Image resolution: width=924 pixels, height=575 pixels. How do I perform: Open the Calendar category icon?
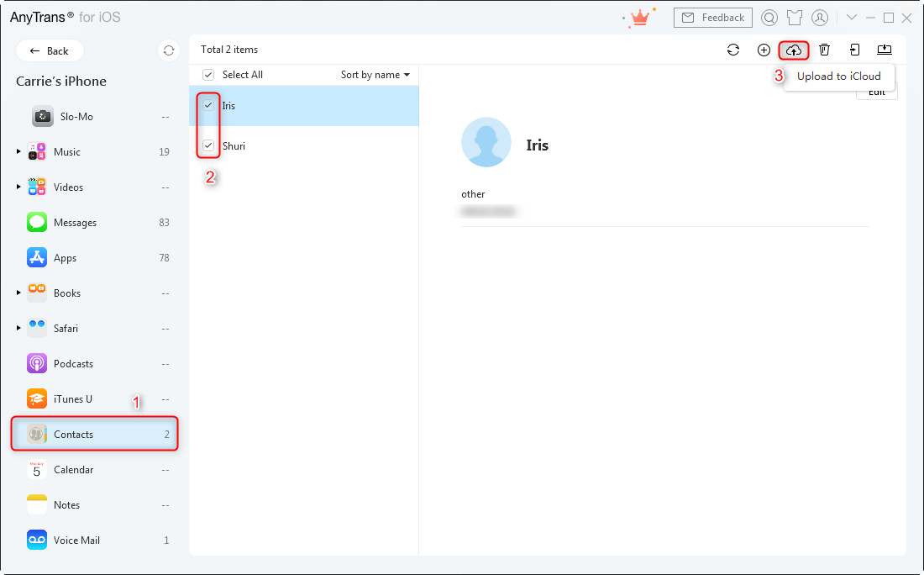pyautogui.click(x=36, y=469)
